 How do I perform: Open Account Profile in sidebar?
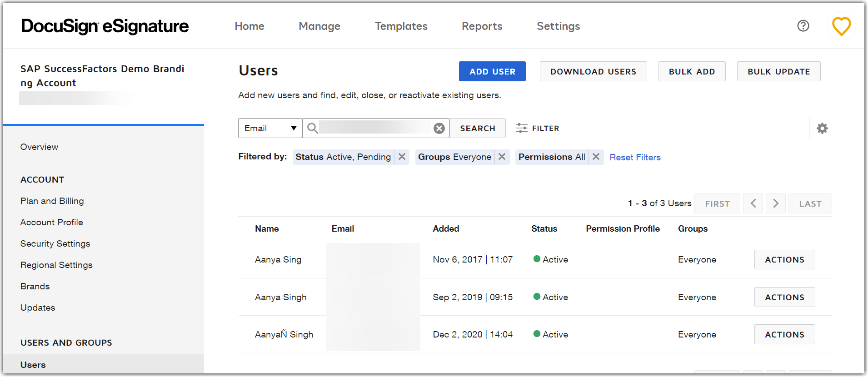[x=51, y=222]
